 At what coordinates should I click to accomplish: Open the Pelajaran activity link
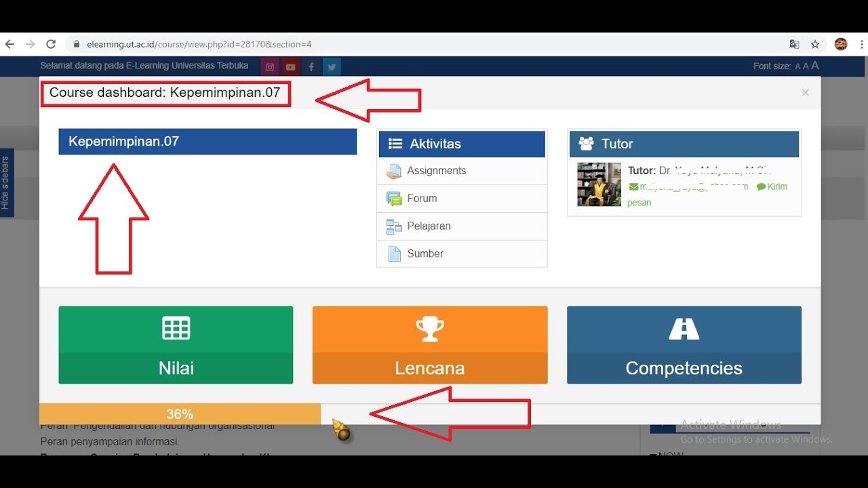click(429, 226)
